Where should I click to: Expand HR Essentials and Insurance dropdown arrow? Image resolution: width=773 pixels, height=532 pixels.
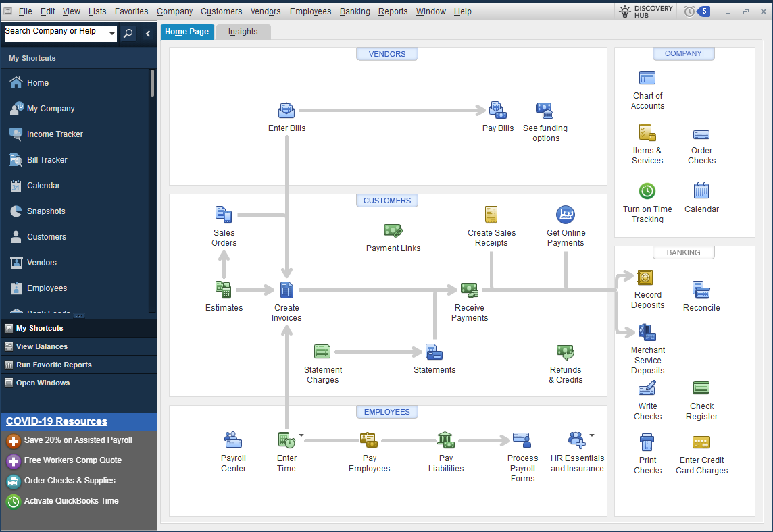pyautogui.click(x=592, y=435)
